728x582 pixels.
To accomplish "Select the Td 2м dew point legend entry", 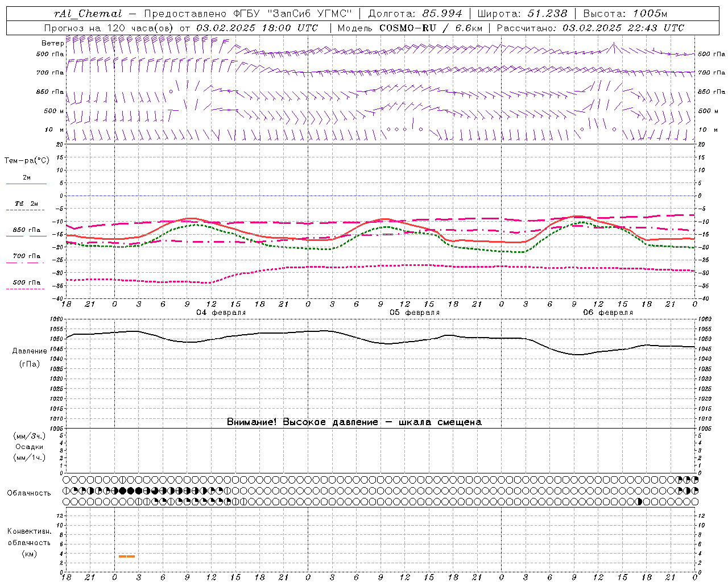I will 26,203.
